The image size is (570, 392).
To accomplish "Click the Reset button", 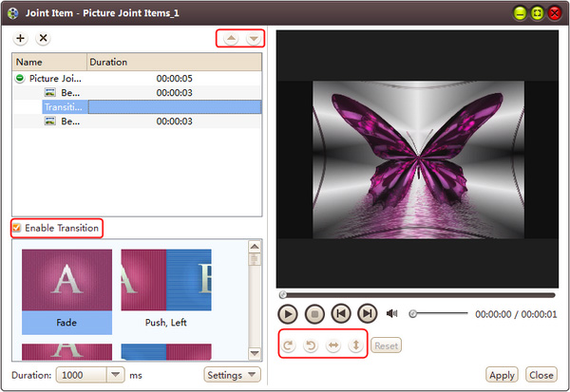I will pyautogui.click(x=386, y=345).
